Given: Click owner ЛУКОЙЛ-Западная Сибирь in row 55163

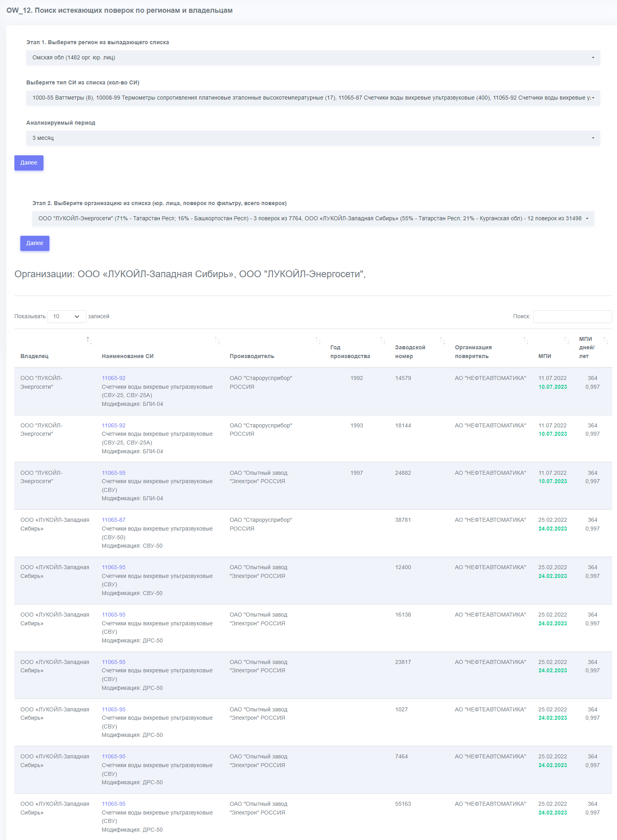Looking at the screenshot, I should (x=55, y=809).
